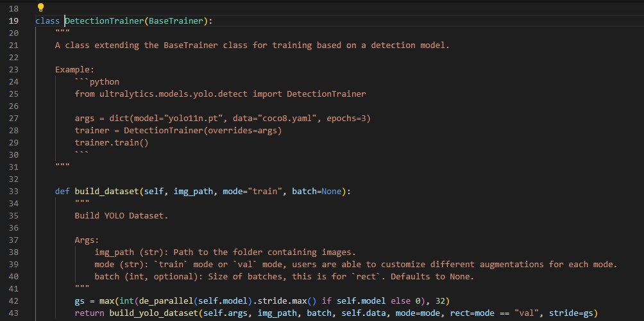Click line number 33 in the gutter

tap(13, 192)
